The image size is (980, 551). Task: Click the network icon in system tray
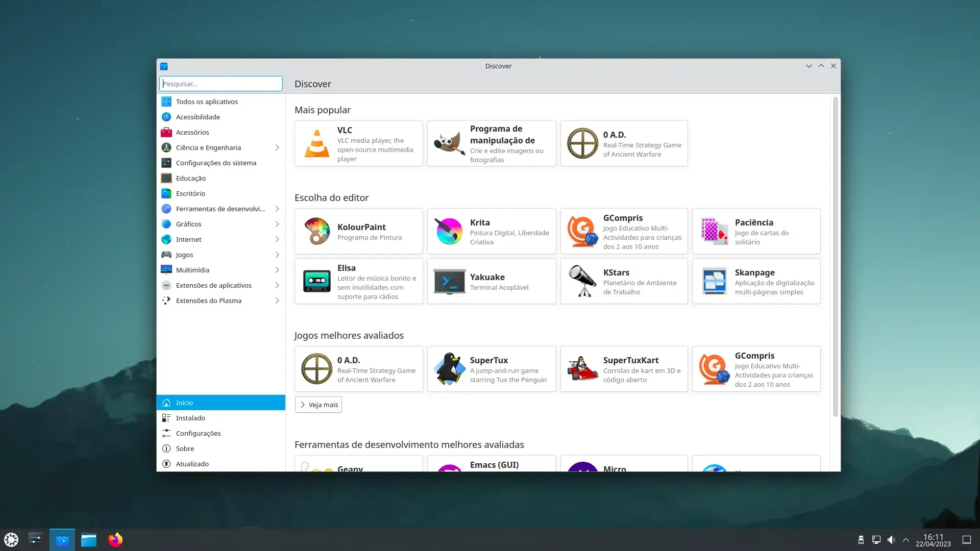point(876,540)
